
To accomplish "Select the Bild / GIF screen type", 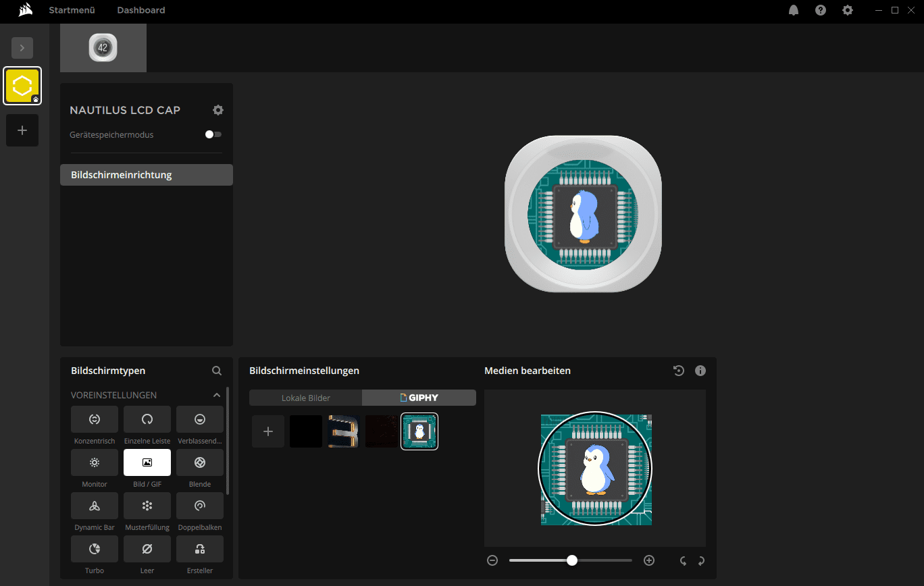I will pyautogui.click(x=147, y=462).
